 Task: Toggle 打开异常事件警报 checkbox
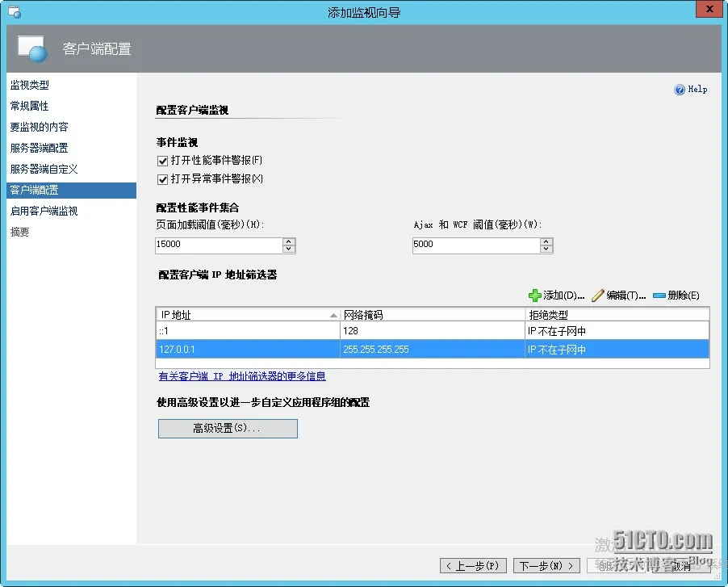162,180
